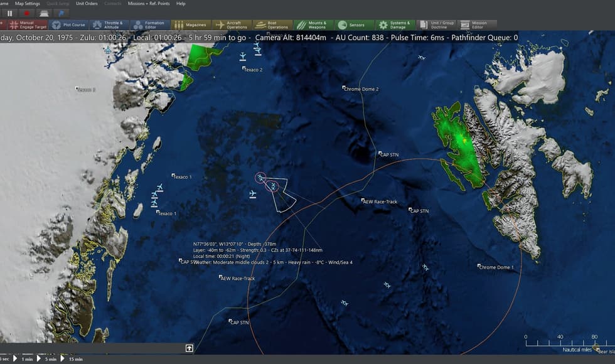Open Mounts & Weapons
The height and width of the screenshot is (364, 615).
coord(313,24)
